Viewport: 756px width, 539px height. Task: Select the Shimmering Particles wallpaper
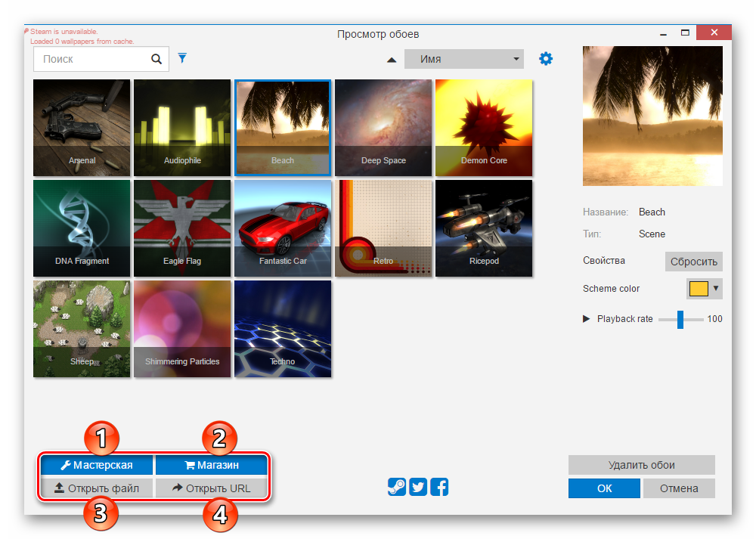pos(182,329)
